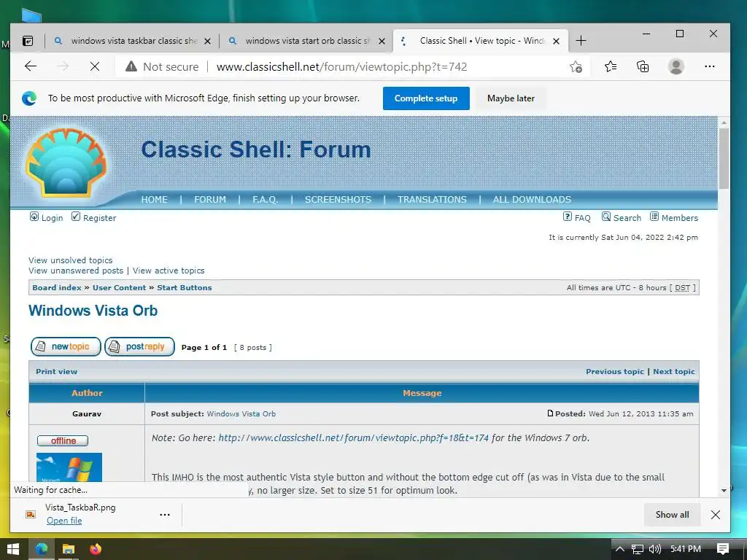Click Show all downloads button

point(672,515)
